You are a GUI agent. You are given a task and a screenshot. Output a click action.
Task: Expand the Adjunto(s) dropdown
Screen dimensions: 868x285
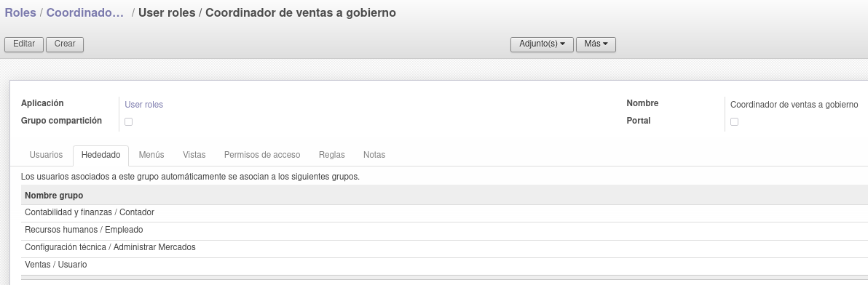click(542, 44)
